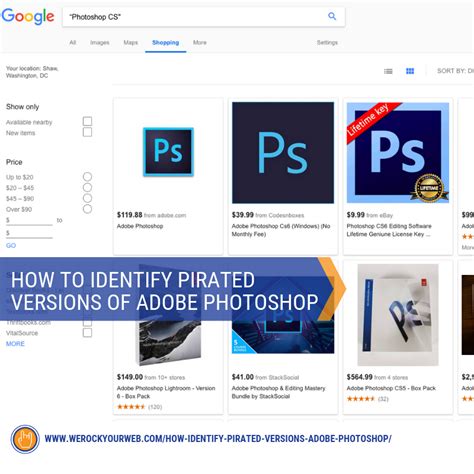Select the $20 – $45 price option

(87, 187)
